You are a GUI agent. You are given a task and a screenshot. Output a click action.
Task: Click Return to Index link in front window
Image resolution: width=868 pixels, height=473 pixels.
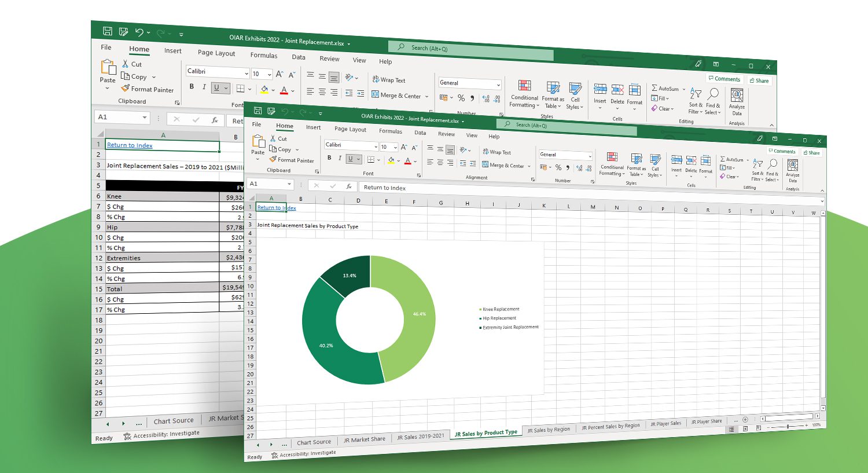click(x=276, y=207)
